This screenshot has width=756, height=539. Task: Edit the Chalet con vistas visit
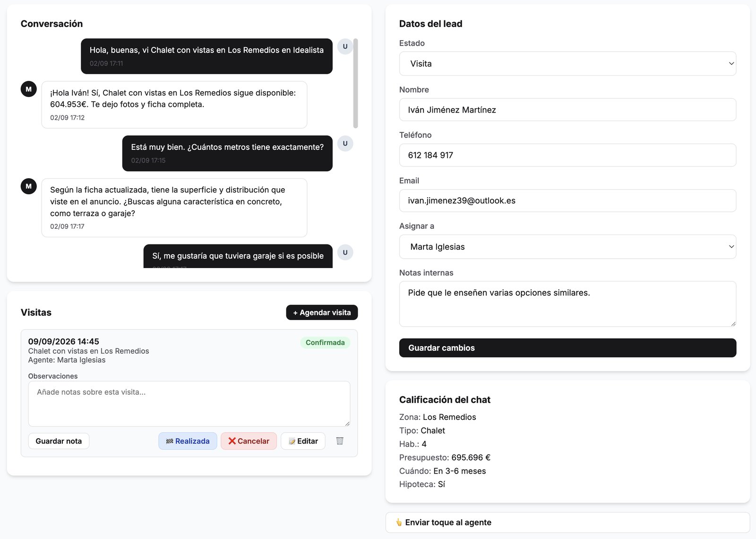303,441
